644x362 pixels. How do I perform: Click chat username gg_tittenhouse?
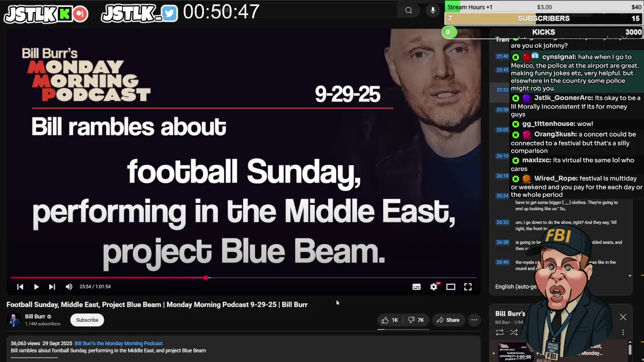click(548, 124)
